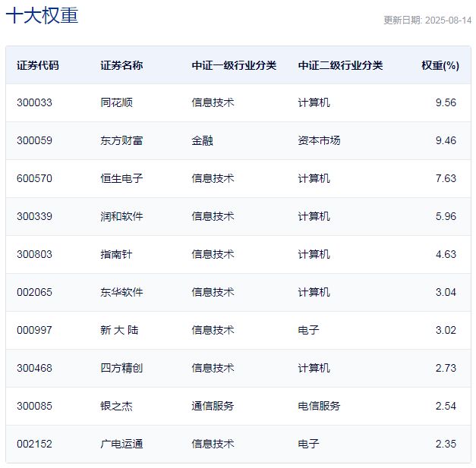Click the 证券代码 column header
Viewport: 476px width, 468px height.
pos(37,65)
